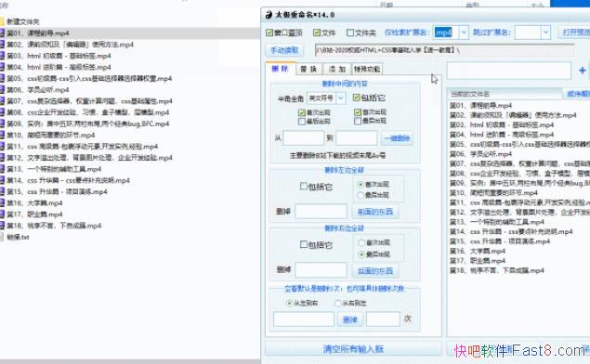
Task: Select the 从左到右 radio button
Action: [289, 303]
